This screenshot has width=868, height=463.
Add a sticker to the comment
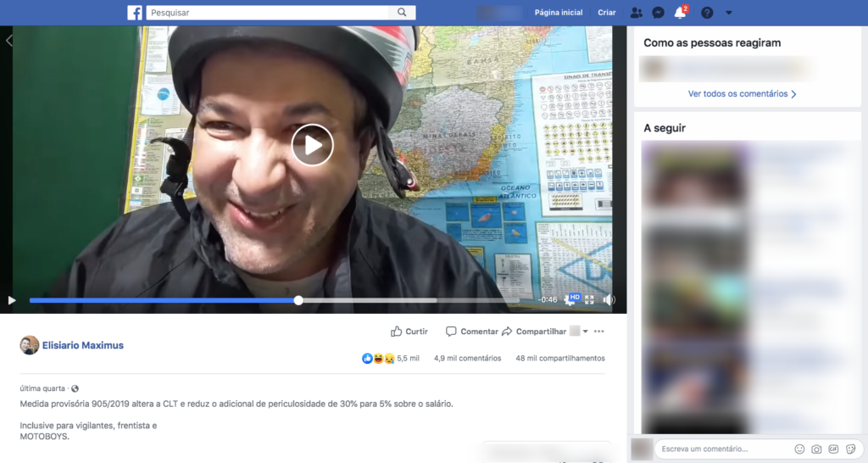(850, 449)
